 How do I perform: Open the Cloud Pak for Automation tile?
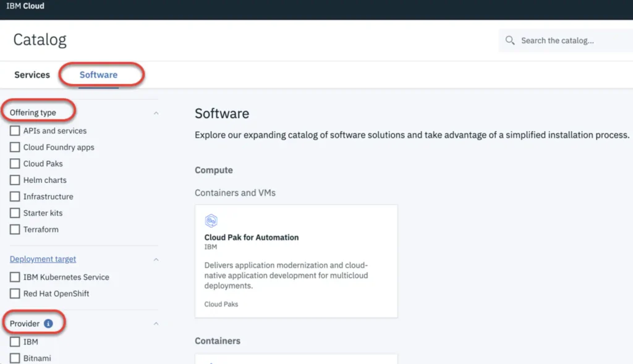pos(295,261)
